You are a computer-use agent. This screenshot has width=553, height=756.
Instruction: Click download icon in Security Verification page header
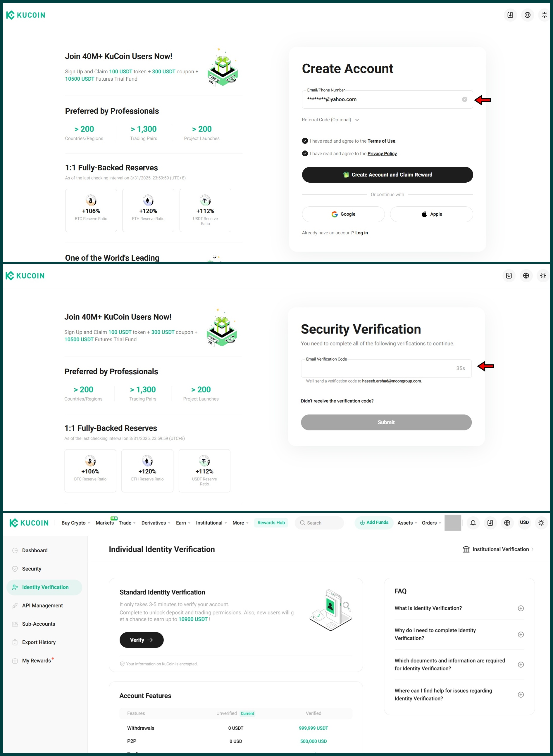coord(509,276)
